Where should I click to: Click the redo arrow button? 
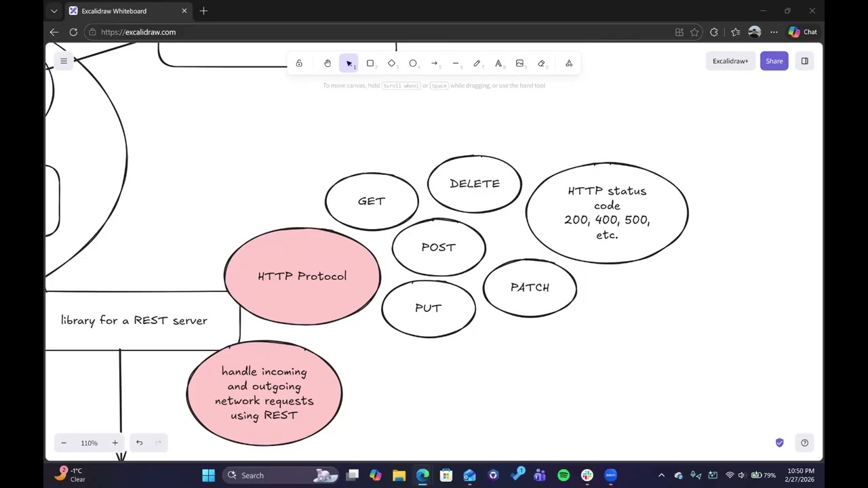158,443
